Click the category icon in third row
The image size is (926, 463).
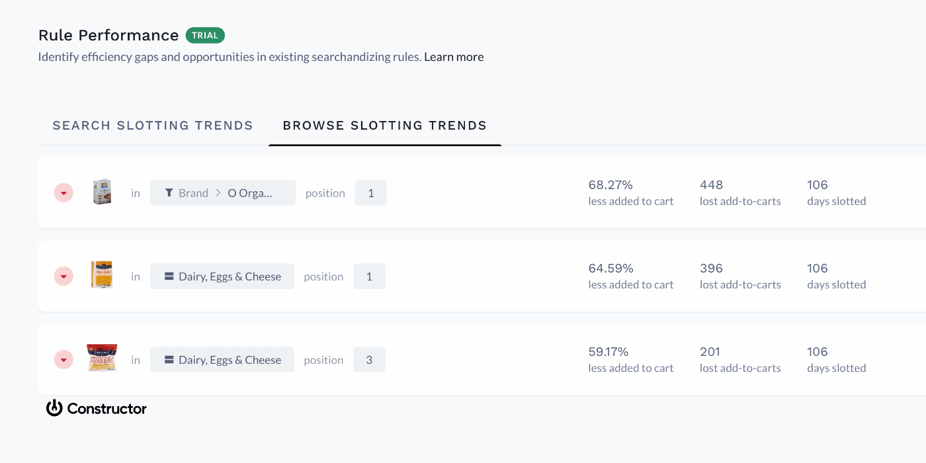[x=169, y=360]
